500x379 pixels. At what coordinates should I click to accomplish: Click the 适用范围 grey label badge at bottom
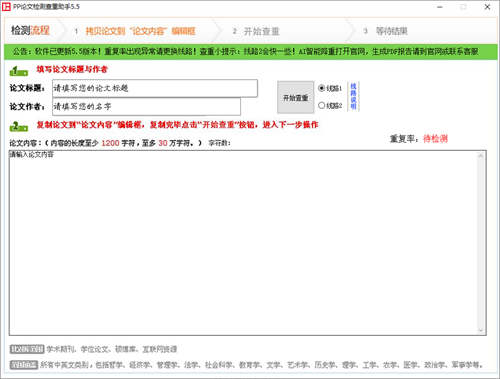coord(23,365)
